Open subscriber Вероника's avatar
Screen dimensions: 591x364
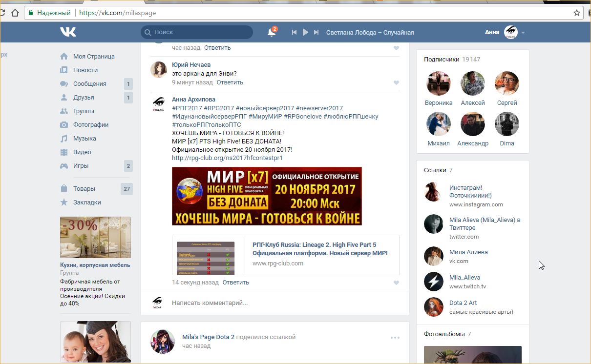[x=438, y=83]
